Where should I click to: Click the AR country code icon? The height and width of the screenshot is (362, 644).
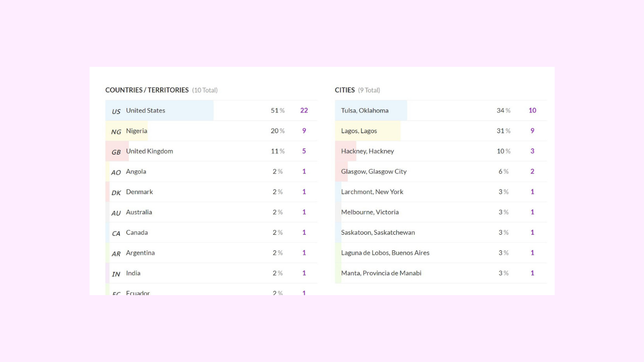116,254
